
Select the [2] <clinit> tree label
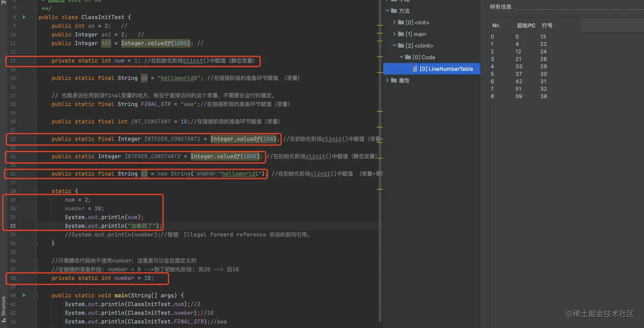click(420, 46)
